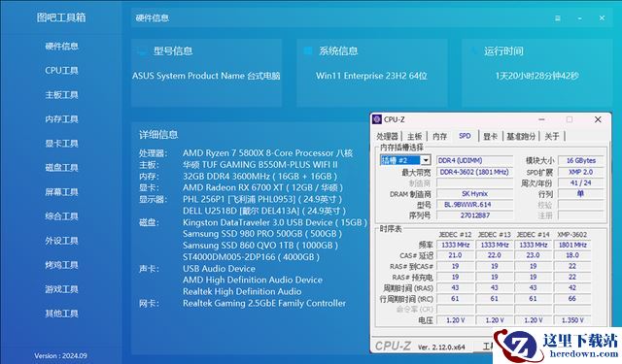Open 其他工具 sidebar item
Viewport: 622px width, 364px height.
pyautogui.click(x=61, y=314)
